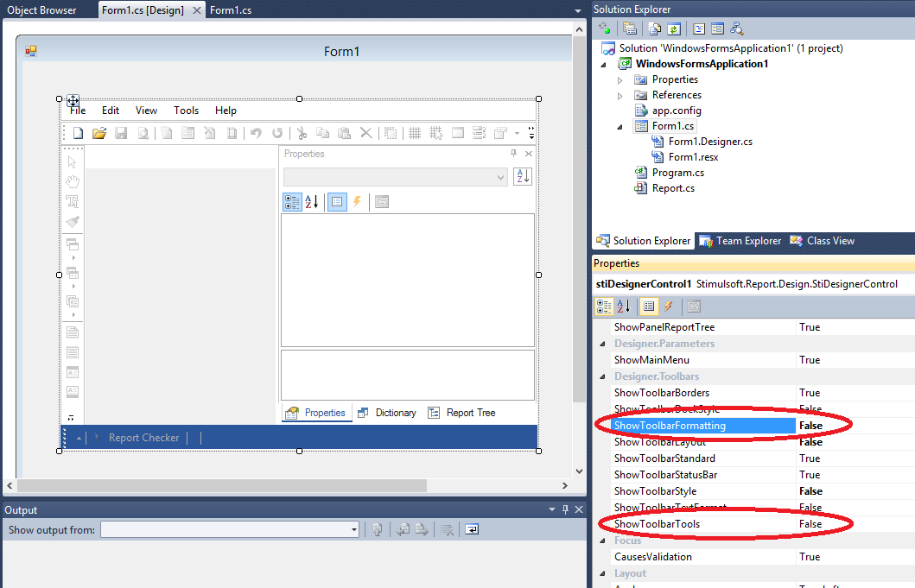915x588 pixels.
Task: Click New report icon in designer toolbar
Action: [78, 133]
